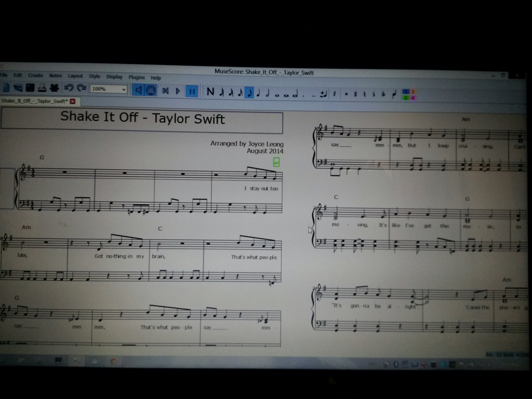Open the Plugins menu
The height and width of the screenshot is (399, 532).
[x=136, y=77]
